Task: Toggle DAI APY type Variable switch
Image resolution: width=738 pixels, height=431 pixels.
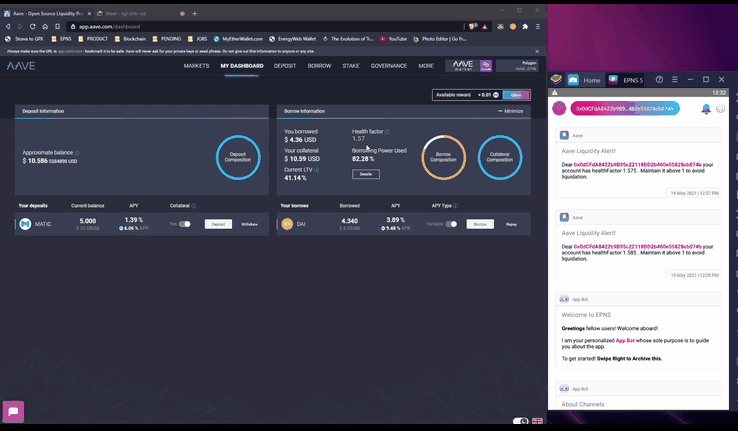Action: click(450, 224)
